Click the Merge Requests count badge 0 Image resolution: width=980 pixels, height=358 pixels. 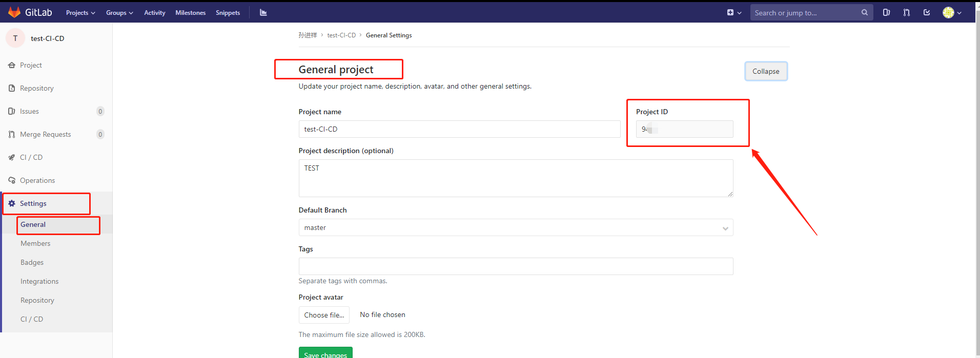pos(100,134)
